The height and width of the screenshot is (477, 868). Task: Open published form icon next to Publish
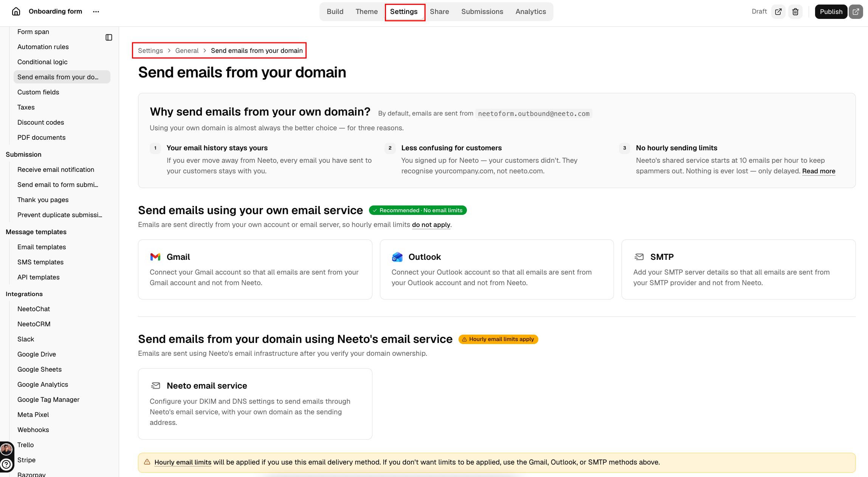(856, 12)
